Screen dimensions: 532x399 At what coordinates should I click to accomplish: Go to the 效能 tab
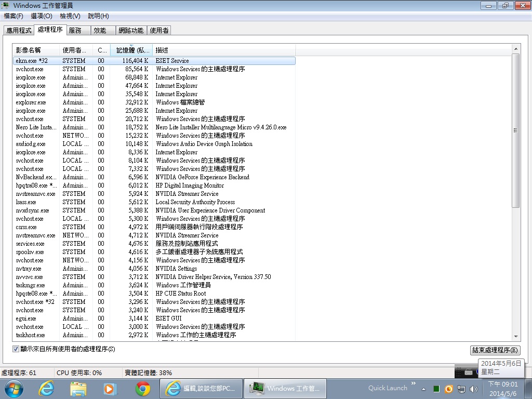[x=103, y=30]
